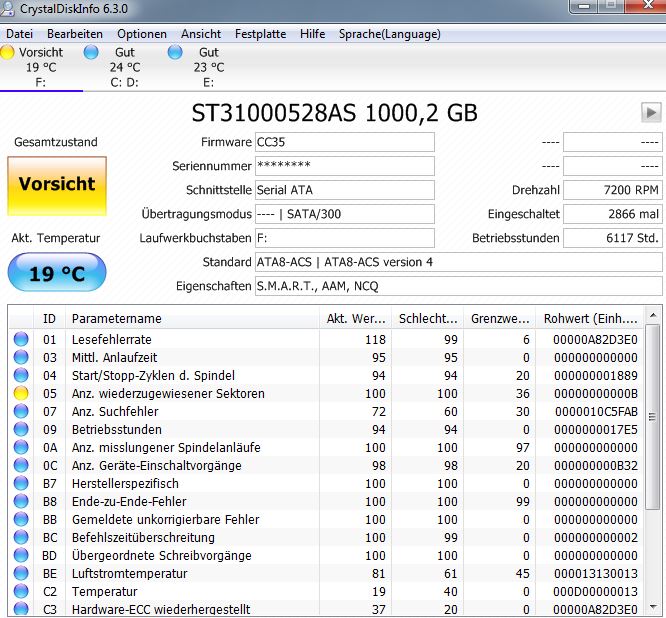Click the Akt. Wer... column header
Viewport: 666px width, 618px height.
[355, 319]
